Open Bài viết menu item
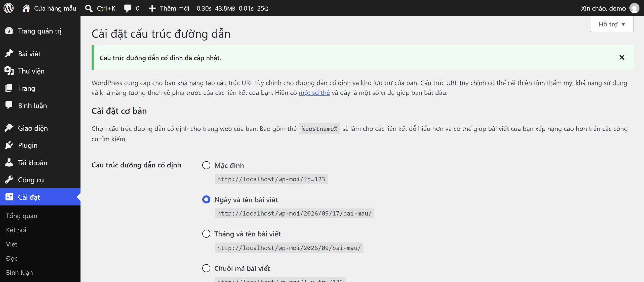This screenshot has height=282, width=644. coord(40,54)
